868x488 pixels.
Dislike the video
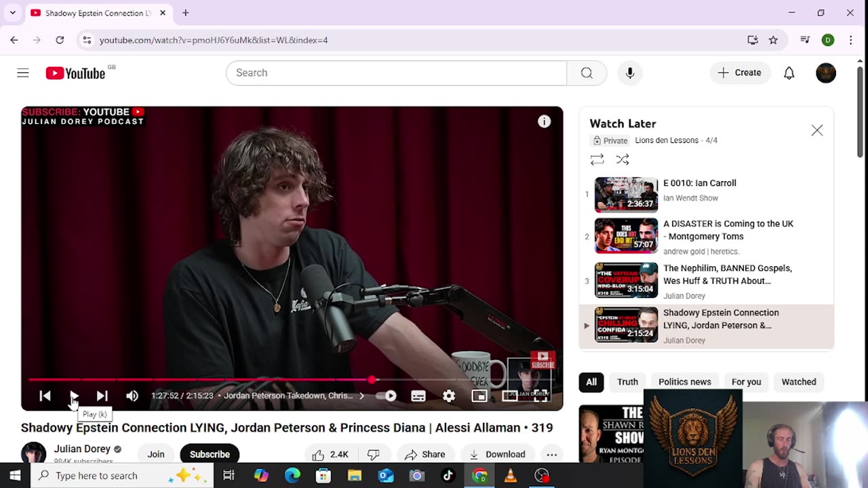click(373, 454)
